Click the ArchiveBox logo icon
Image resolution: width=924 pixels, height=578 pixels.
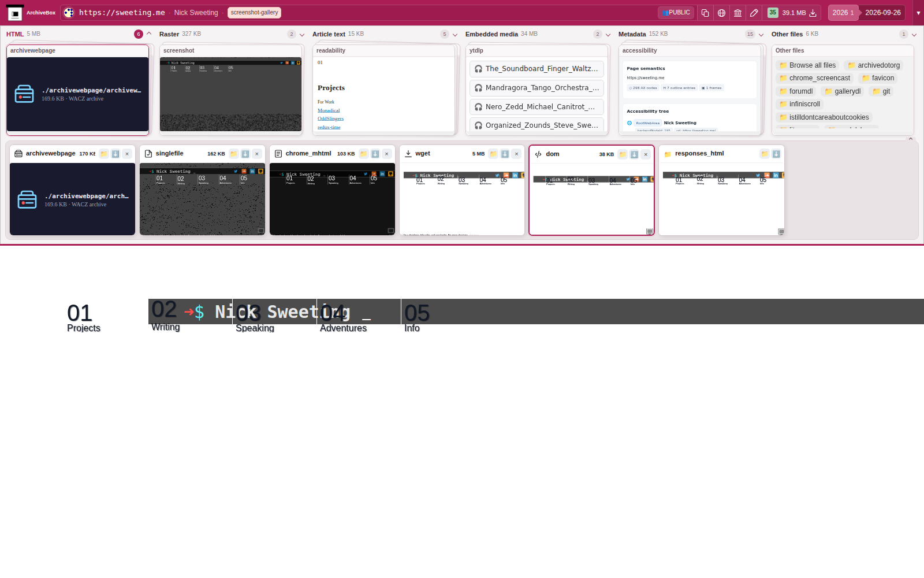point(15,13)
